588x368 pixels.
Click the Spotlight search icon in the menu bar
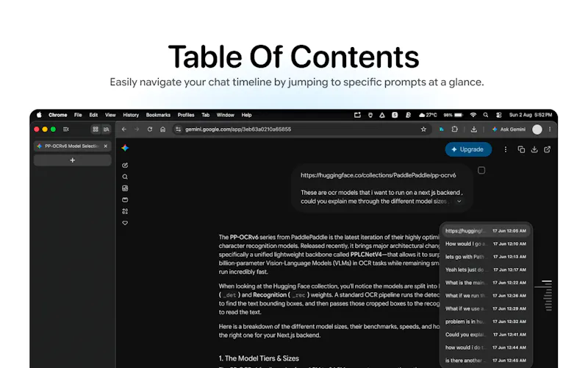pos(486,115)
